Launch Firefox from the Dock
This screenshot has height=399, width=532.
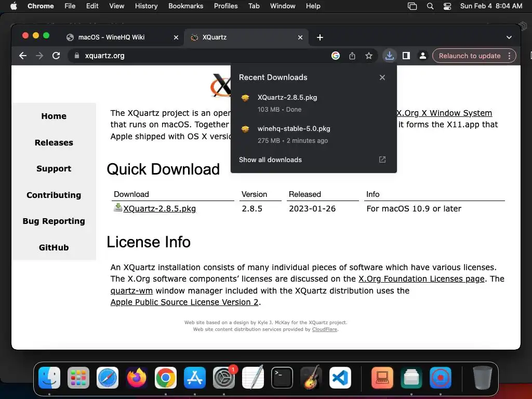pyautogui.click(x=137, y=378)
